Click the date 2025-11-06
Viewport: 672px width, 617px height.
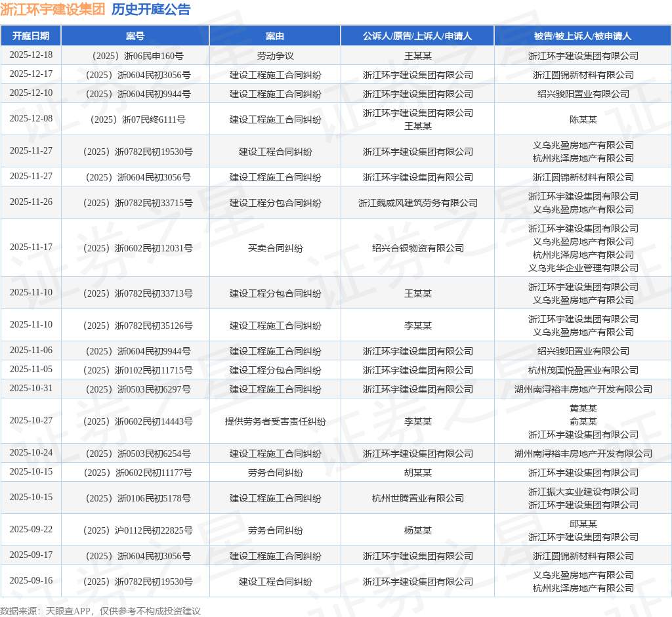tap(31, 350)
